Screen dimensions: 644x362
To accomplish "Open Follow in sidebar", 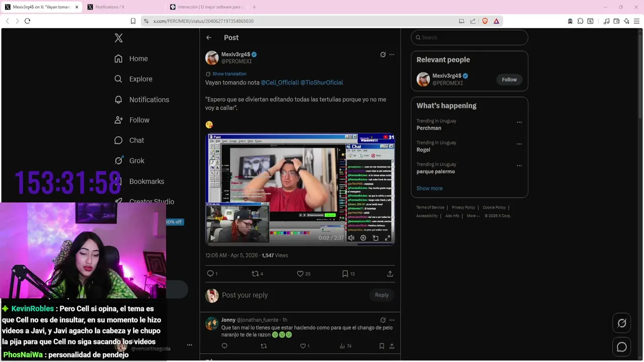I will click(132, 120).
